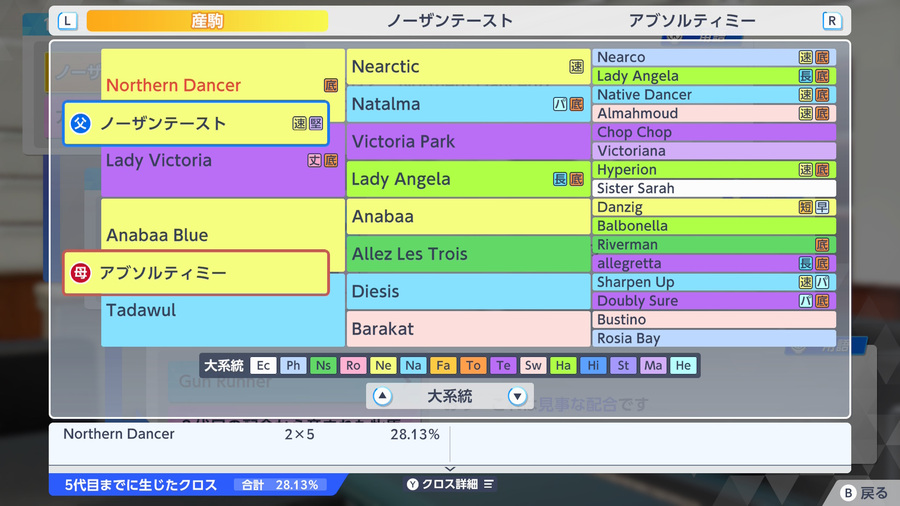Select the Northern Dancer 2×5 cross row
Image resolution: width=900 pixels, height=506 pixels.
[251, 434]
